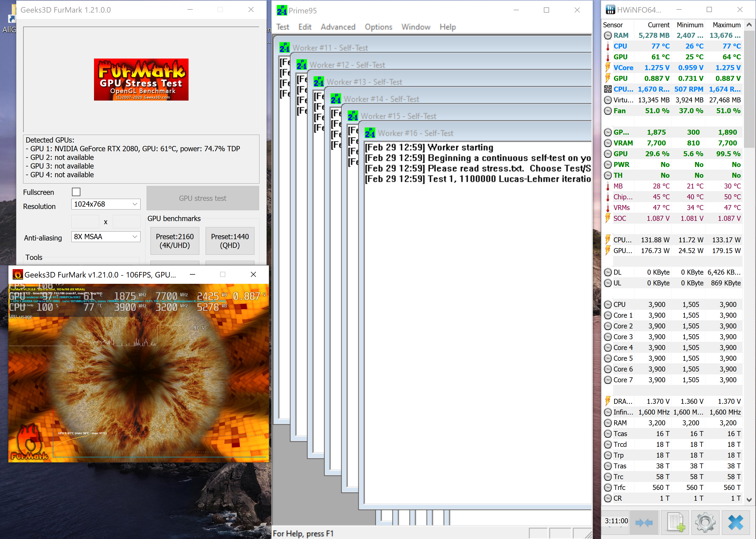
Task: Click the Prime95 title bar icon
Action: click(282, 10)
